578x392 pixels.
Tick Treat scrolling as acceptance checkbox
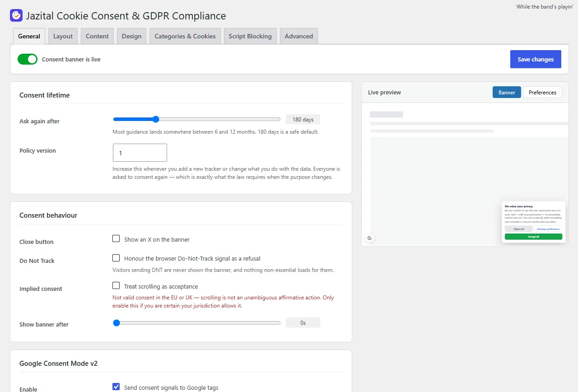[116, 285]
